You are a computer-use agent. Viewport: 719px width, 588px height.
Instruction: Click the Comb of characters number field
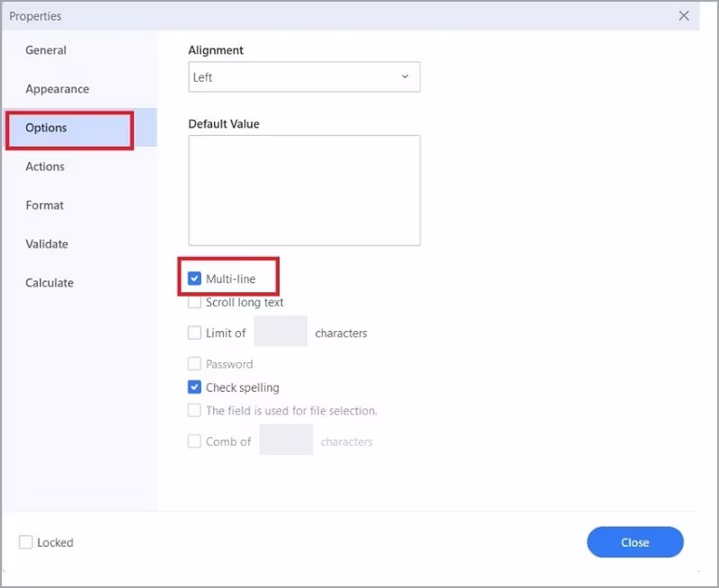[286, 441]
